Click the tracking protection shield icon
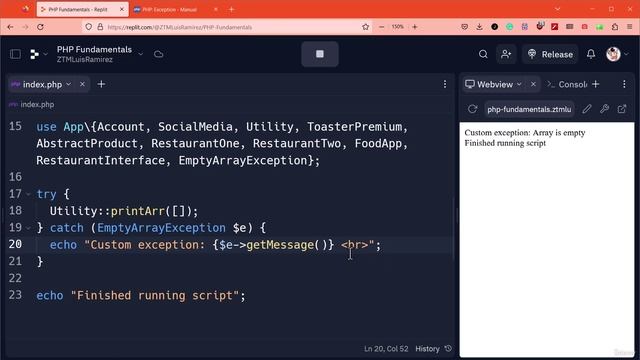 tap(89, 27)
